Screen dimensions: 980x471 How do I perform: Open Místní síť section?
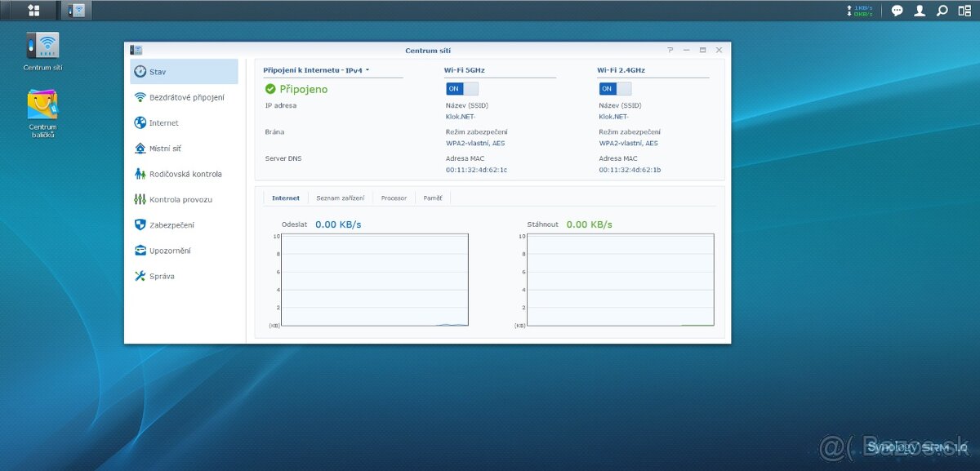click(184, 149)
